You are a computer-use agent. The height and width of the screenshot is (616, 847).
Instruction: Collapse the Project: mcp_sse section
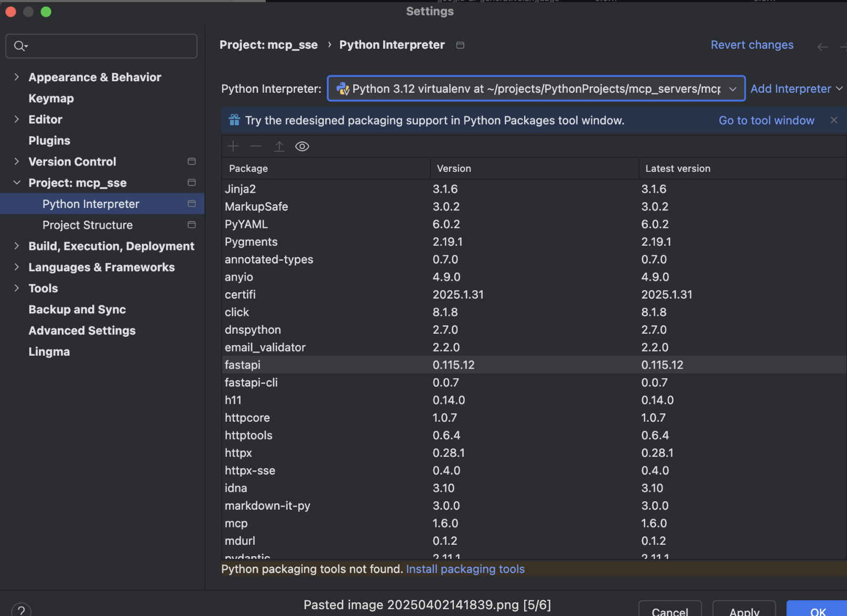point(17,182)
